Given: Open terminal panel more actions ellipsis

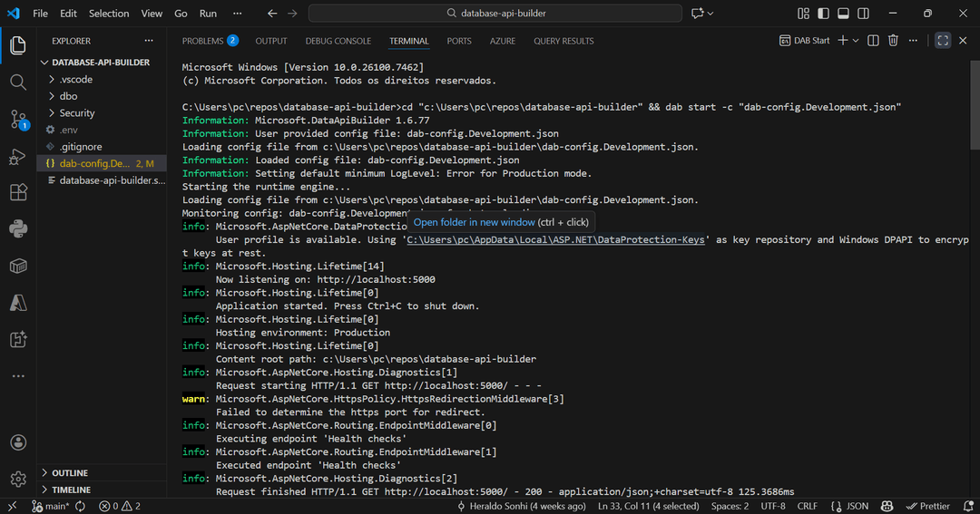Looking at the screenshot, I should click(x=913, y=41).
